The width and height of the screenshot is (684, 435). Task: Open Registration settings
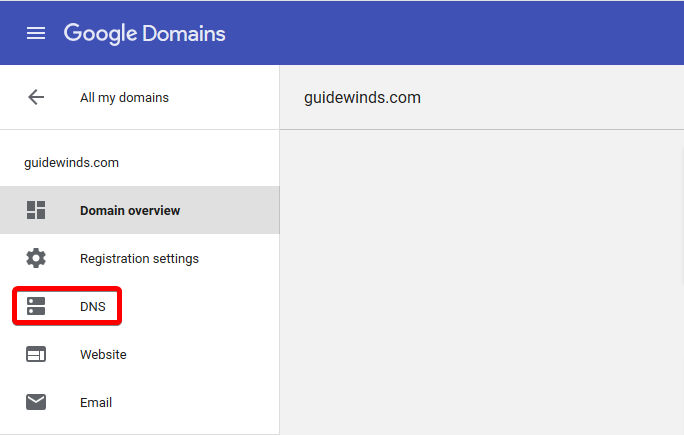click(140, 258)
